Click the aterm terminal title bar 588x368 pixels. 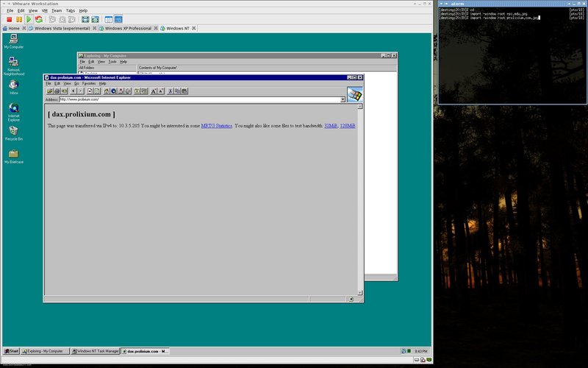(512, 4)
